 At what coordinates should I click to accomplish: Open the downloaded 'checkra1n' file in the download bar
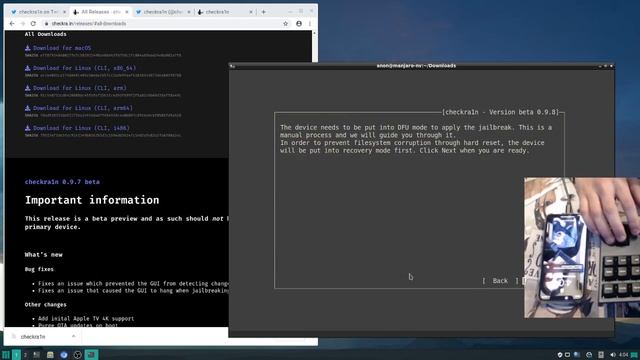[x=33, y=337]
